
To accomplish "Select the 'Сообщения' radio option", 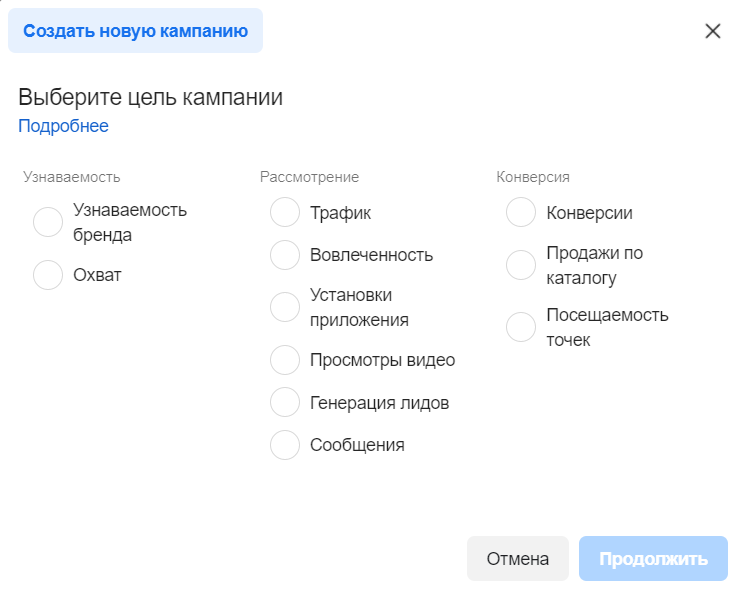I will (285, 445).
